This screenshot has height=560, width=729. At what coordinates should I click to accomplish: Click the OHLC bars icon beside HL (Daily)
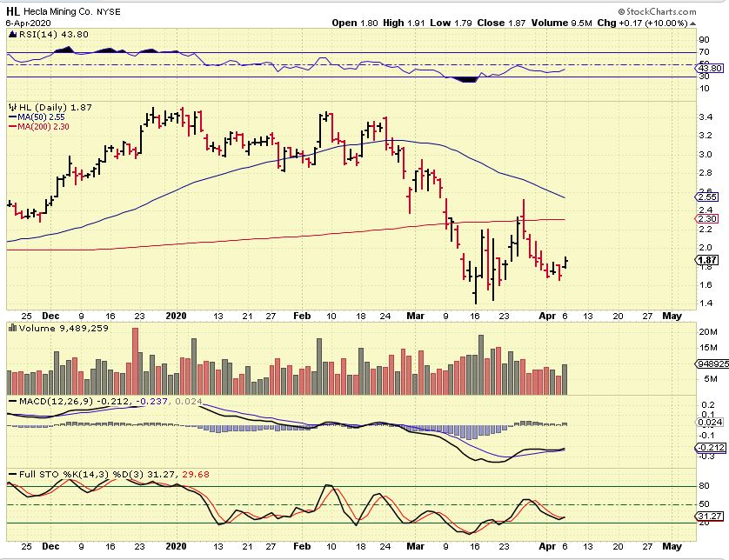12,107
